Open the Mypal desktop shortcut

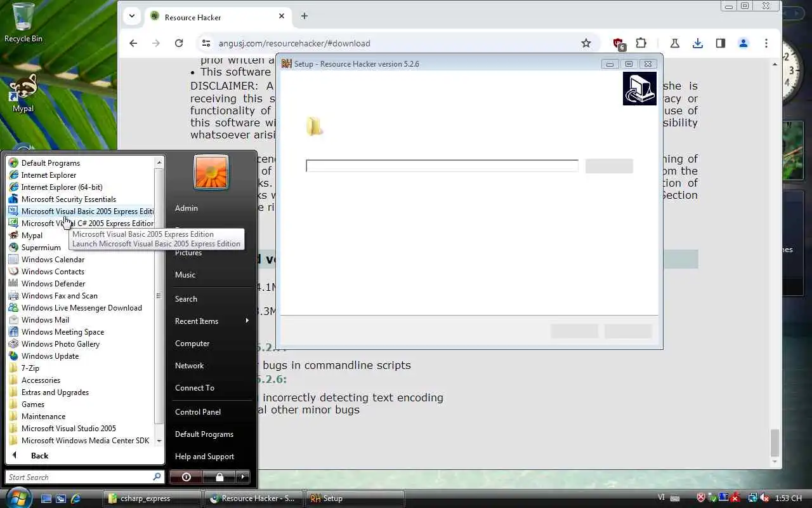[23, 94]
